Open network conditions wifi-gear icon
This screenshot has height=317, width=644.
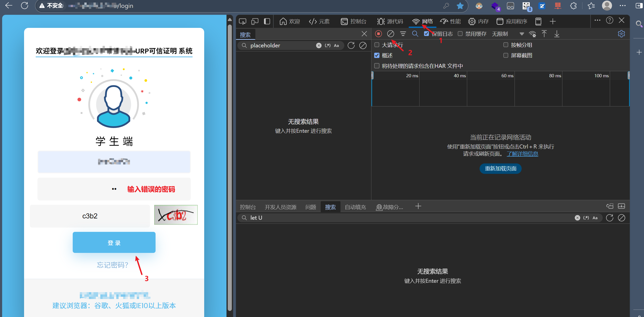(532, 34)
